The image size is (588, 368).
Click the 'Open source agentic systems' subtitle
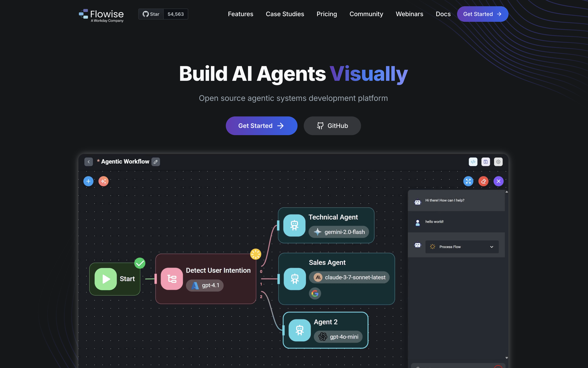(x=293, y=98)
